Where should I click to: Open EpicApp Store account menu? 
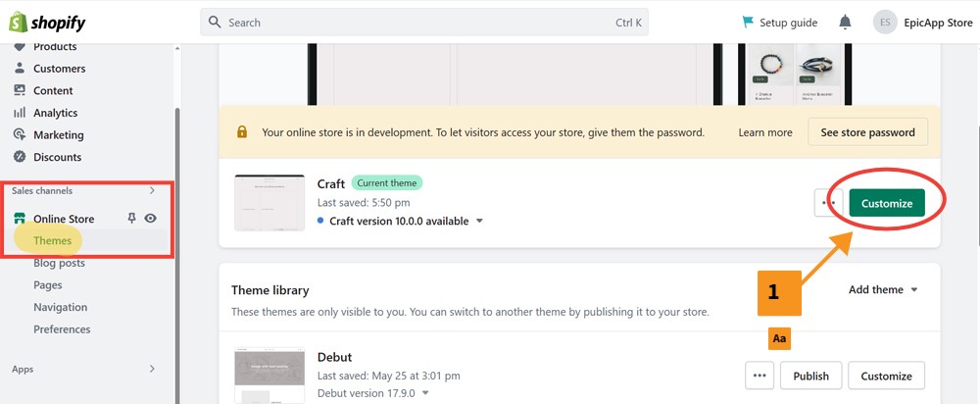coord(938,23)
